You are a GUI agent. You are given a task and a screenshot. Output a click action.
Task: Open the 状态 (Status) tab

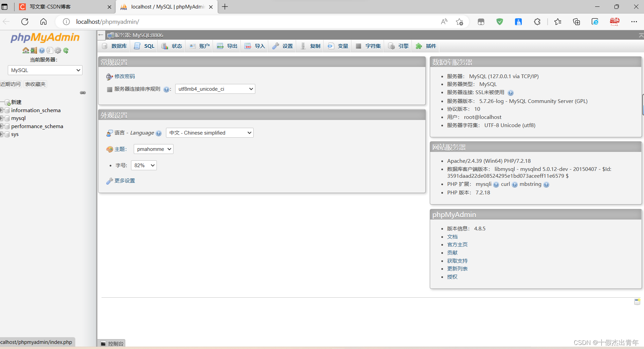(171, 46)
